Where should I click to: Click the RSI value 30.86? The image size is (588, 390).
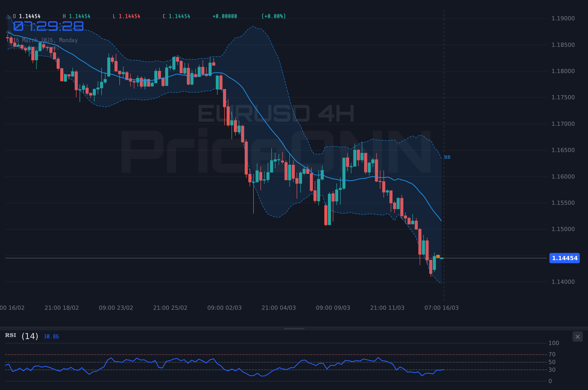pos(51,336)
